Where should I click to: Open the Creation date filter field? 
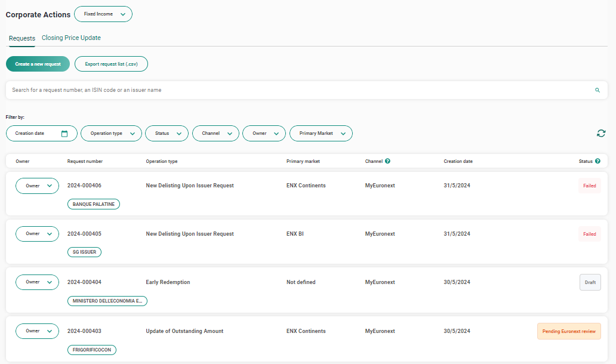point(42,134)
